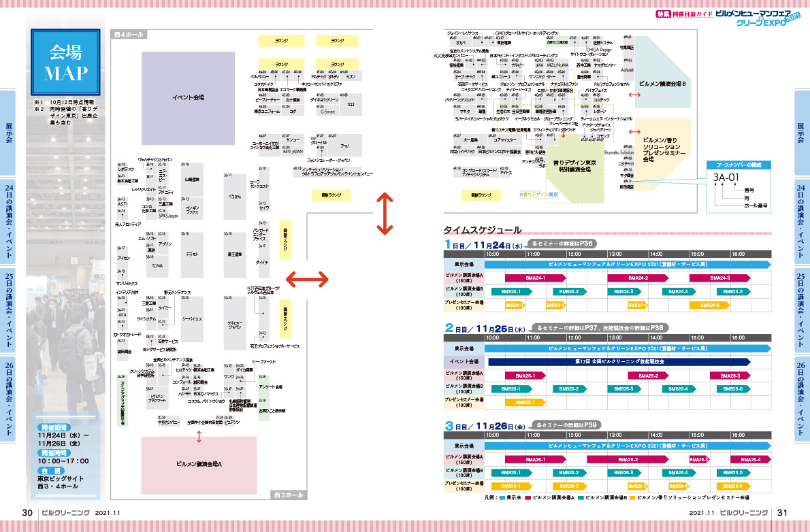Select the BMS26-2 seminar block

(569, 486)
